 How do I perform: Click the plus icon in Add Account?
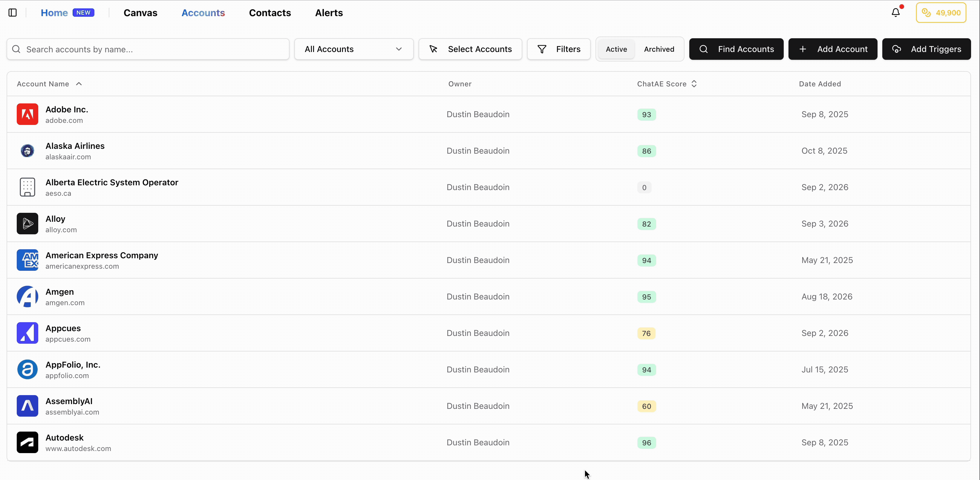coord(803,49)
